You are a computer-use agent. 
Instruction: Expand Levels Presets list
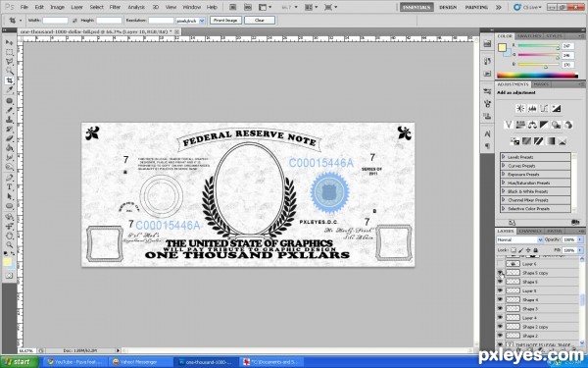pyautogui.click(x=504, y=157)
